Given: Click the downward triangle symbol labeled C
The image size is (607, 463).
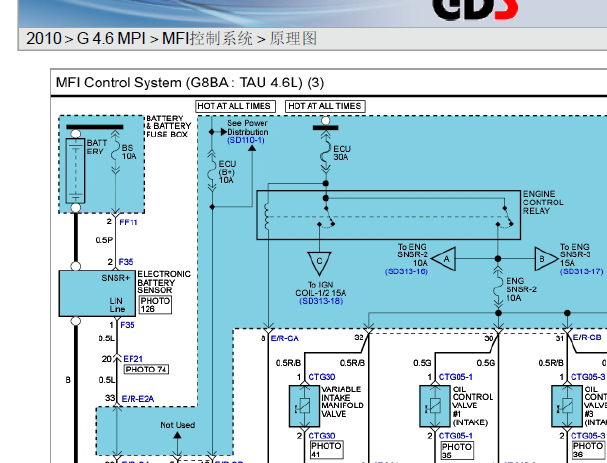Looking at the screenshot, I should pos(319,264).
